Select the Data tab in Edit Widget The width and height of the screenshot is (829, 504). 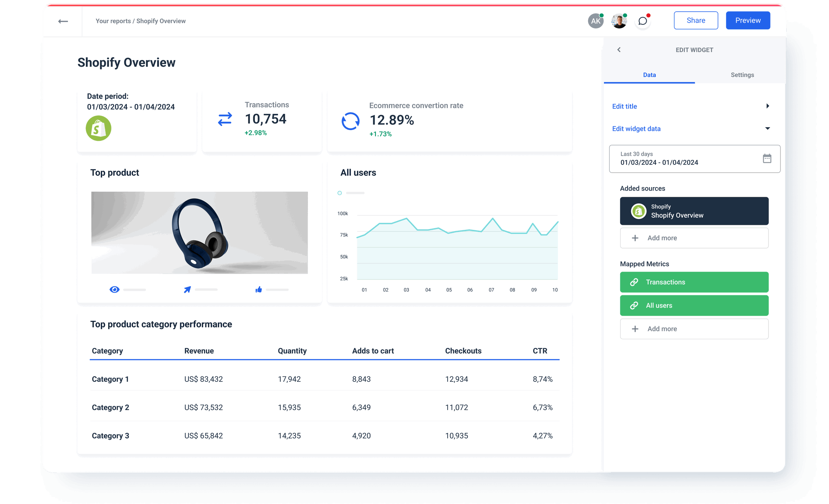point(650,75)
